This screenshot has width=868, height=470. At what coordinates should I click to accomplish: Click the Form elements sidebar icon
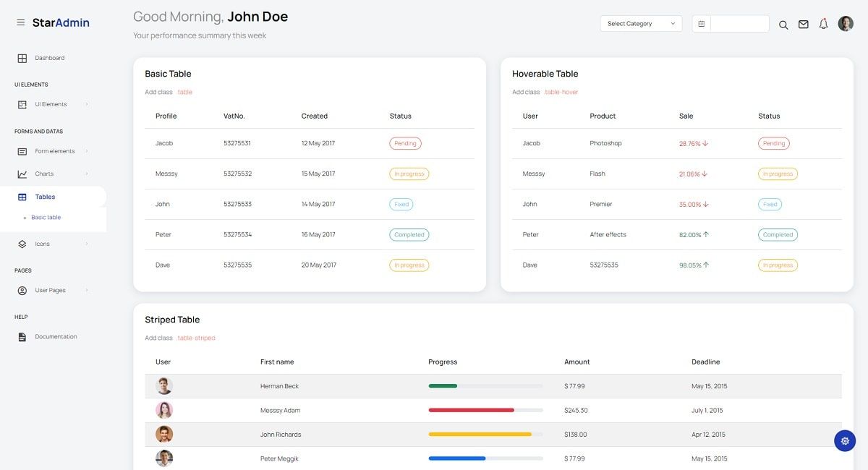(22, 151)
